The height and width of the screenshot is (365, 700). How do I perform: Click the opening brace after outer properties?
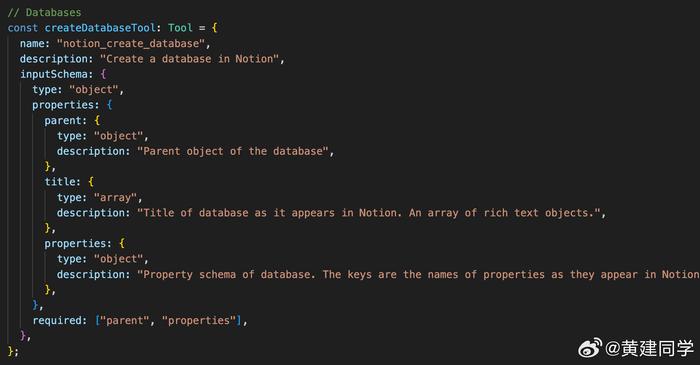tap(109, 105)
